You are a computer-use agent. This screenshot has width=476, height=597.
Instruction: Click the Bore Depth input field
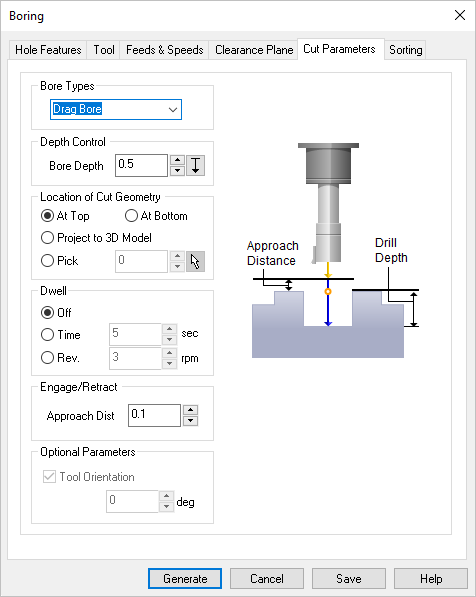(x=141, y=165)
